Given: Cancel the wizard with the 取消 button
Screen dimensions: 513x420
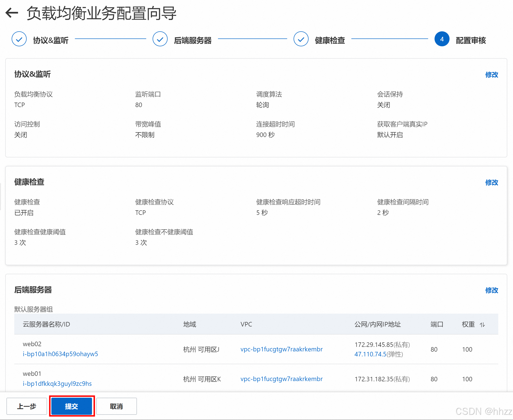Looking at the screenshot, I should coord(116,406).
